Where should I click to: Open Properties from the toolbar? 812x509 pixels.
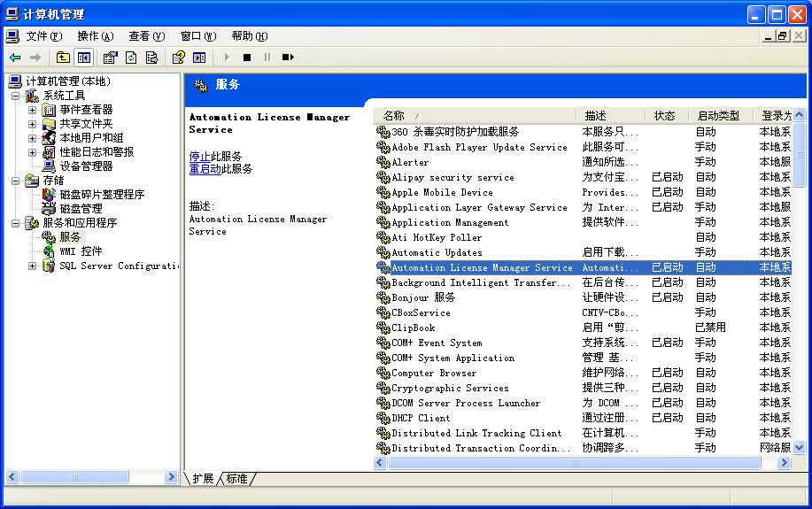pyautogui.click(x=110, y=58)
